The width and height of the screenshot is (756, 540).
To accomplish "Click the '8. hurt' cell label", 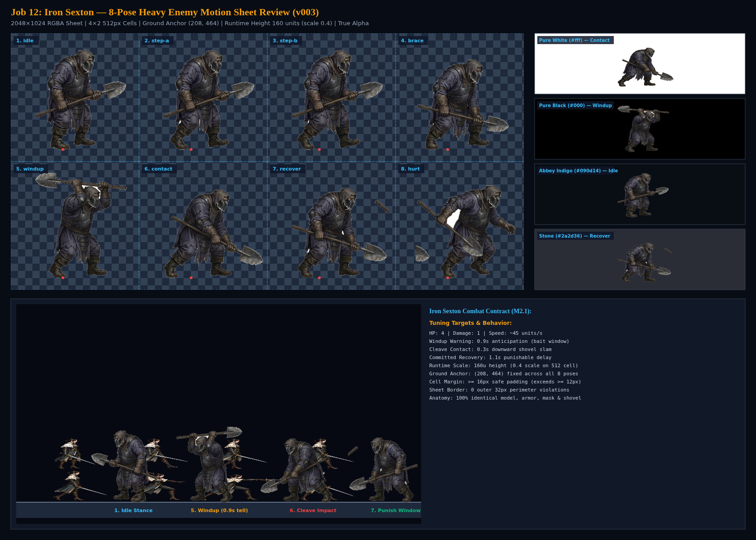I will (410, 169).
